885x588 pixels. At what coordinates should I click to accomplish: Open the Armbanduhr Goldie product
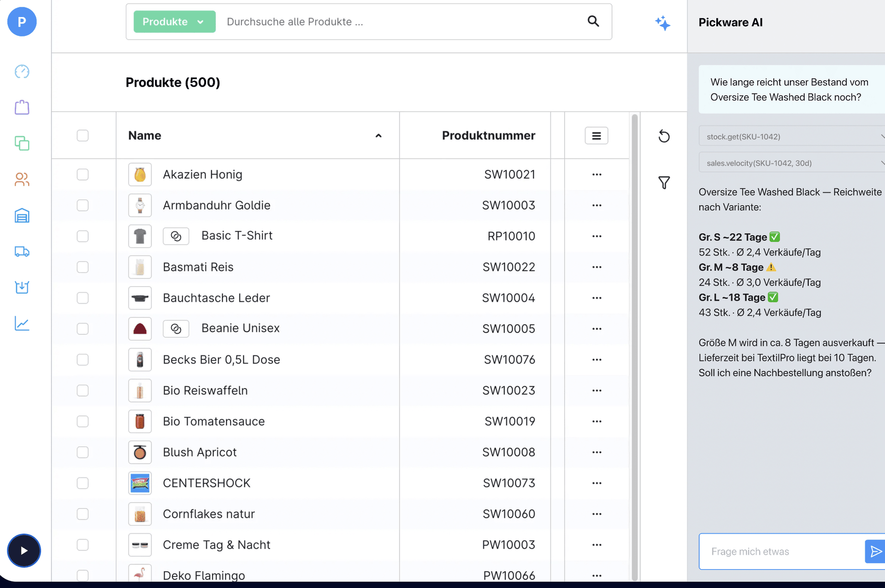click(217, 205)
